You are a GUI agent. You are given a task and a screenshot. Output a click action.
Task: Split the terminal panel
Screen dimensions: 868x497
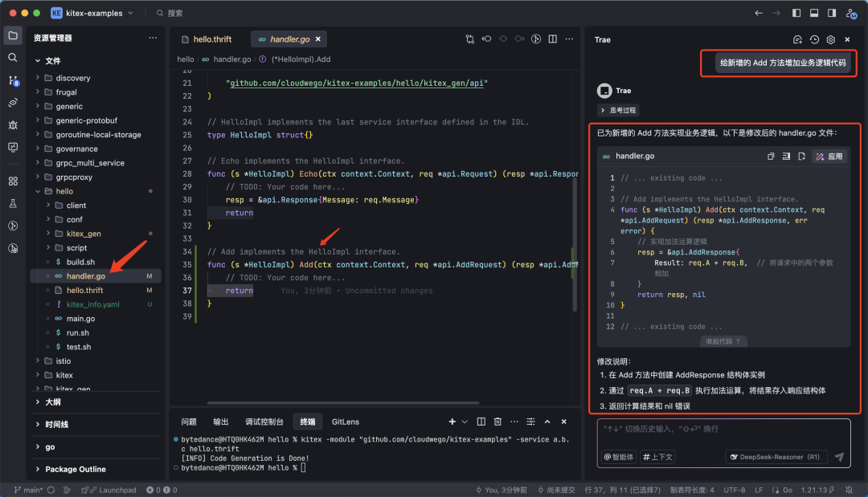[481, 422]
